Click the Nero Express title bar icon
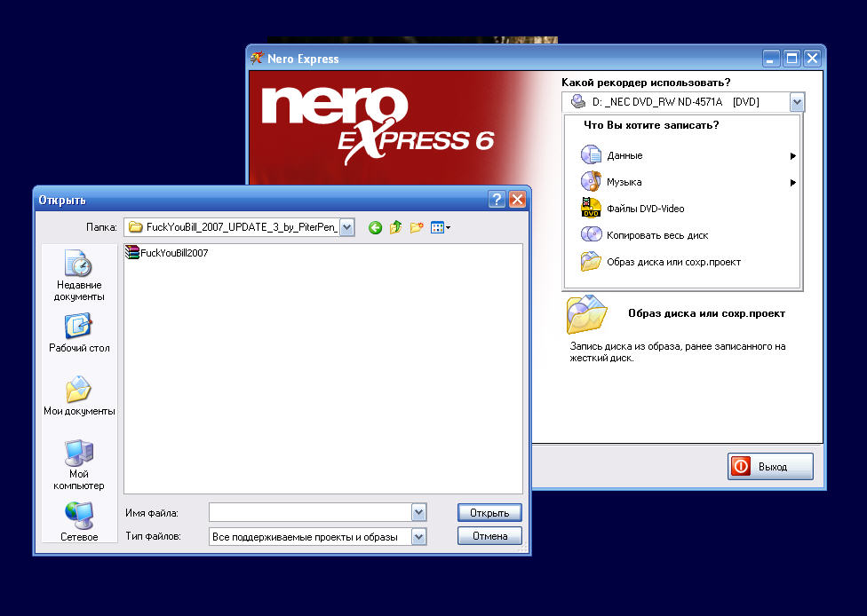The image size is (867, 616). pos(257,58)
